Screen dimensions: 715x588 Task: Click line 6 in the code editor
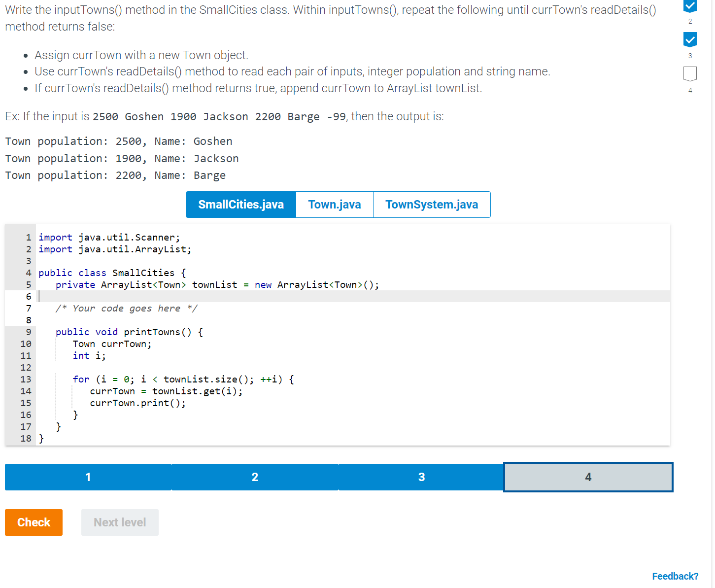148,296
